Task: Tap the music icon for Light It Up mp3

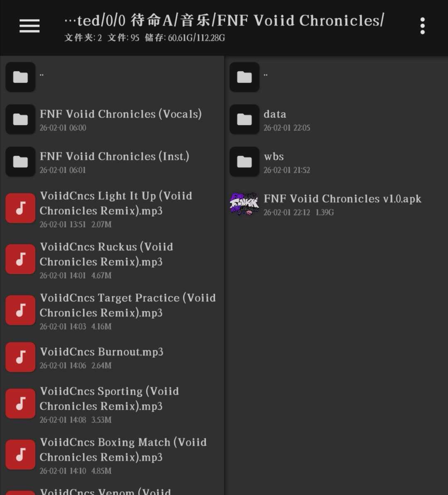Action: [x=20, y=208]
